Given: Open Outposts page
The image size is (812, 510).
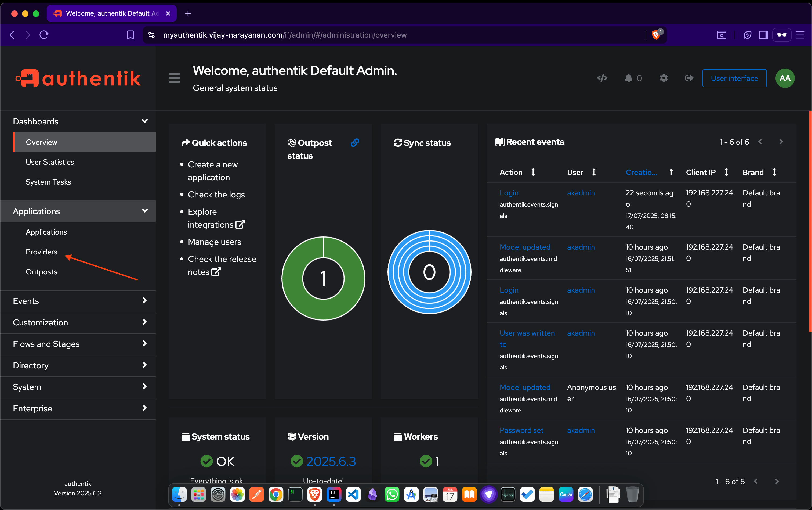Looking at the screenshot, I should 84,272.
